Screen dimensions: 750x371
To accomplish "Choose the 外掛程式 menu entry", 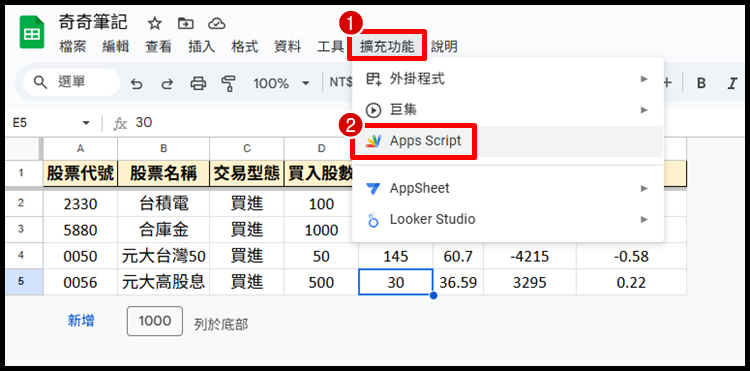I will [507, 79].
